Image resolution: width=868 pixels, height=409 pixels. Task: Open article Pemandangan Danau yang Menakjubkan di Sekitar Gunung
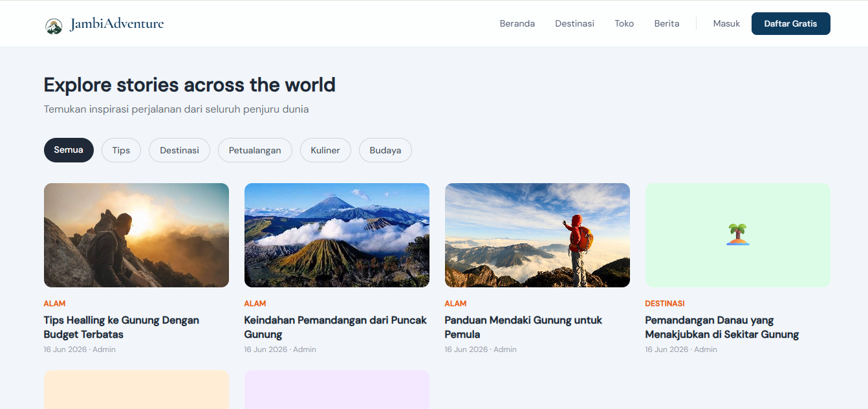click(x=722, y=327)
